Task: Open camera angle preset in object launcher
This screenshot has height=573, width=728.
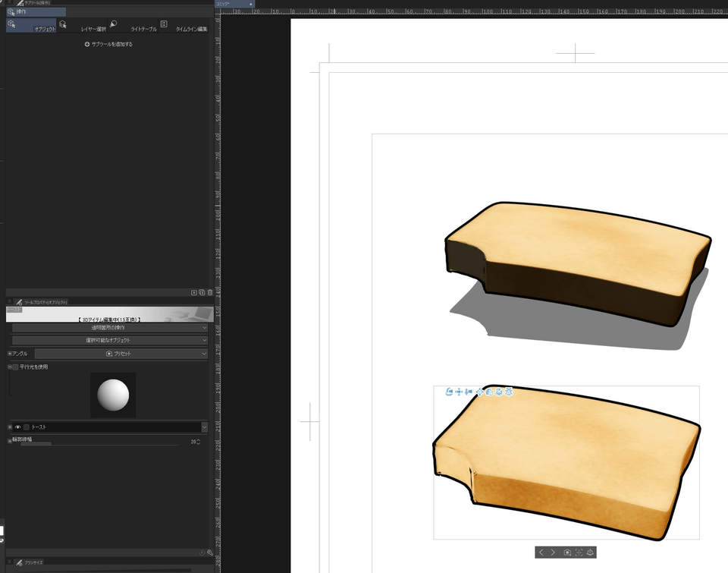Action: [567, 552]
